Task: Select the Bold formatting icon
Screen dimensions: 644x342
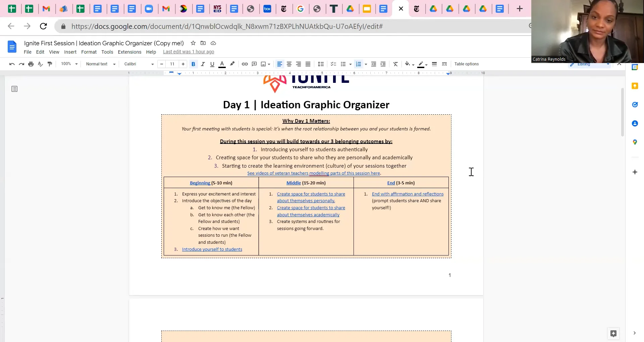Action: (194, 64)
